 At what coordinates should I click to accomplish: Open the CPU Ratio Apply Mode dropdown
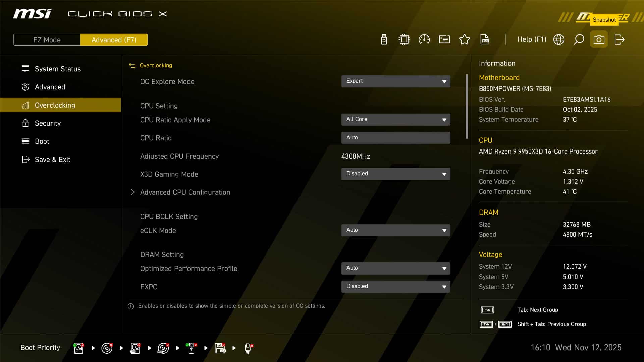pyautogui.click(x=396, y=120)
